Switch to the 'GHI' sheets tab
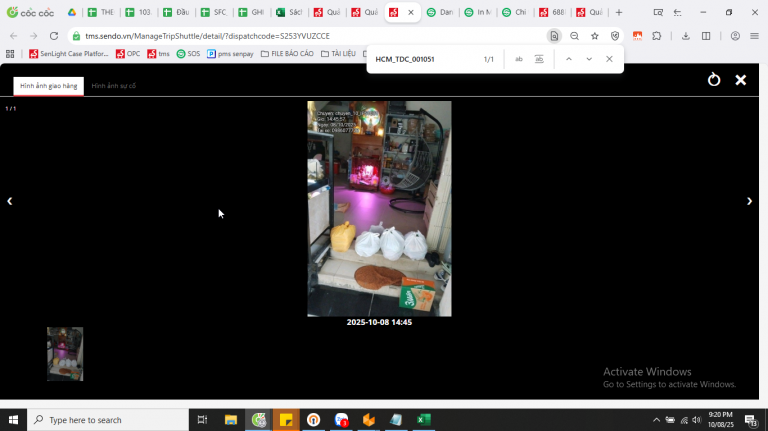Viewport: 768px width, 431px height. [x=252, y=12]
